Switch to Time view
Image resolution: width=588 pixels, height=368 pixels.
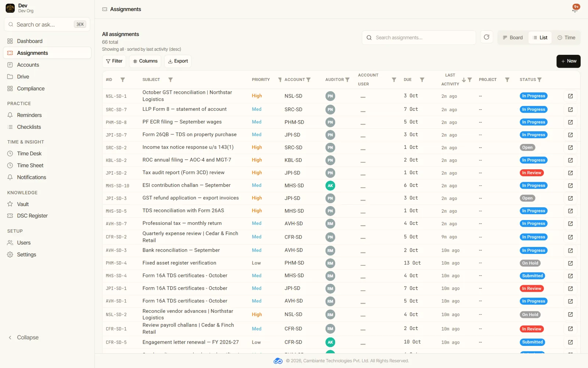click(566, 38)
